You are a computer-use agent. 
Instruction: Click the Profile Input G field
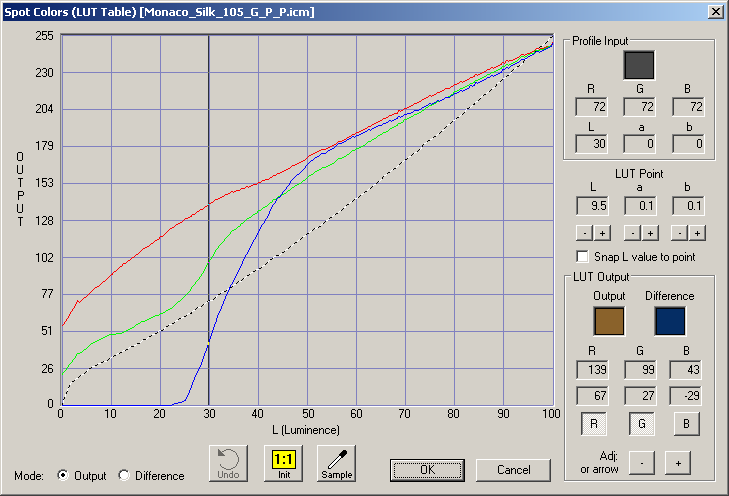[x=640, y=107]
